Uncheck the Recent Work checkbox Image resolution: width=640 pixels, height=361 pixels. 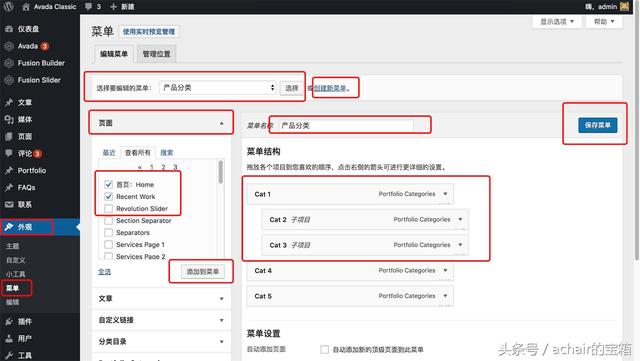pos(109,196)
